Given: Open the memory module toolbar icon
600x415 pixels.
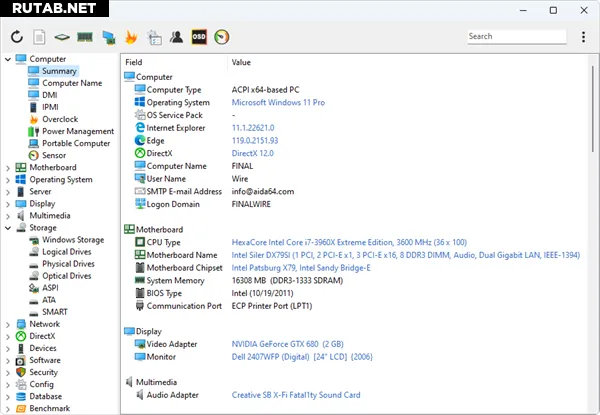Looking at the screenshot, I should tap(85, 37).
